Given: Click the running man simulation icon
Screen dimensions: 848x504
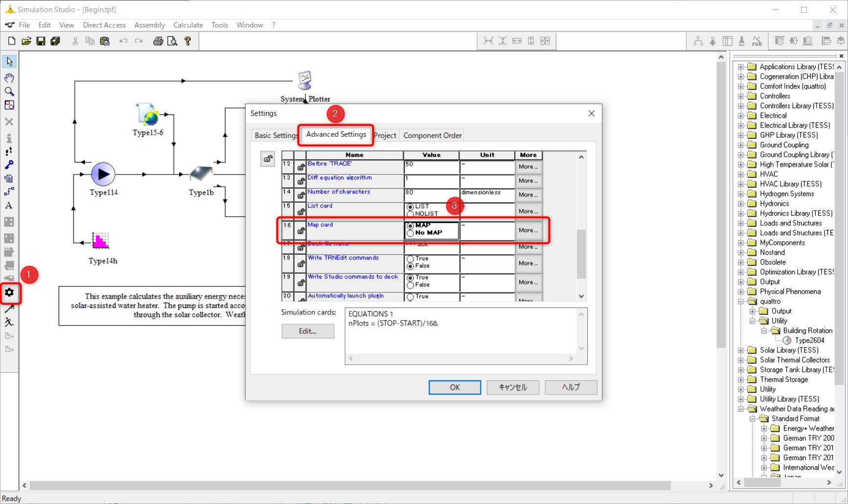Looking at the screenshot, I should pos(9,322).
